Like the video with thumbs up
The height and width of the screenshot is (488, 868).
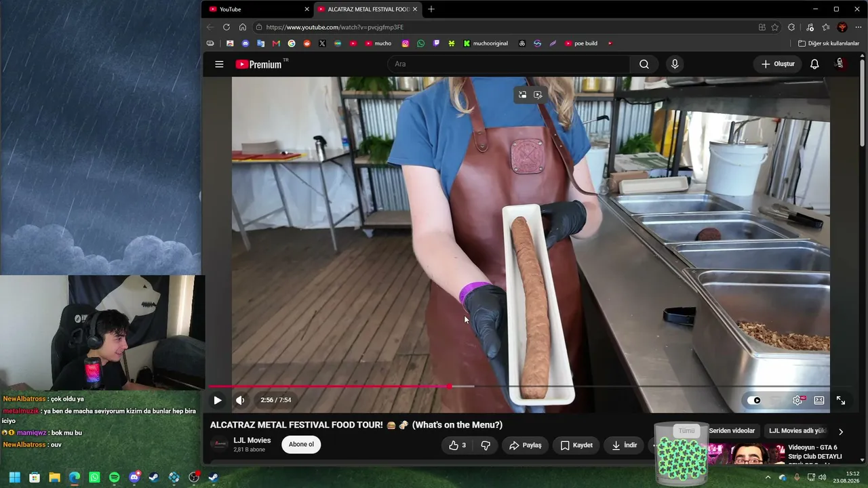point(457,445)
